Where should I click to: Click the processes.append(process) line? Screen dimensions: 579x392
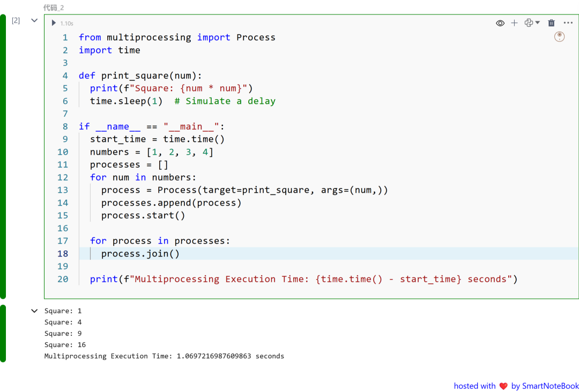[x=172, y=203]
